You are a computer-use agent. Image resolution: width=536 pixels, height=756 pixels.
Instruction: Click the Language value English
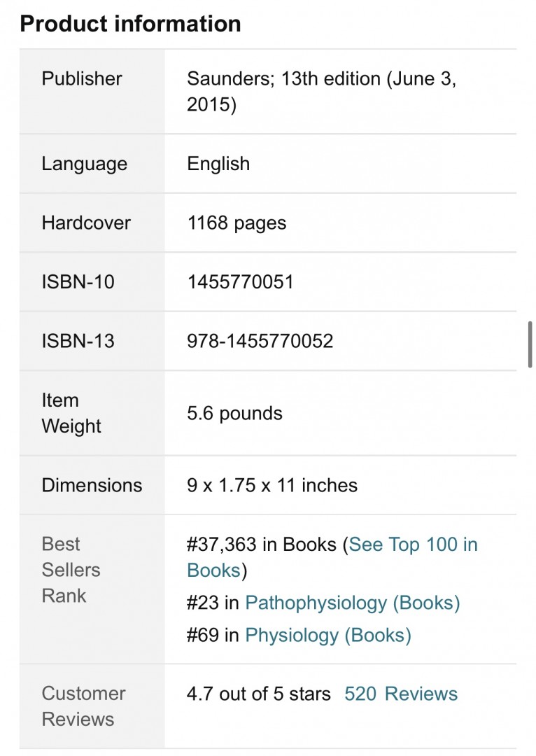click(218, 164)
